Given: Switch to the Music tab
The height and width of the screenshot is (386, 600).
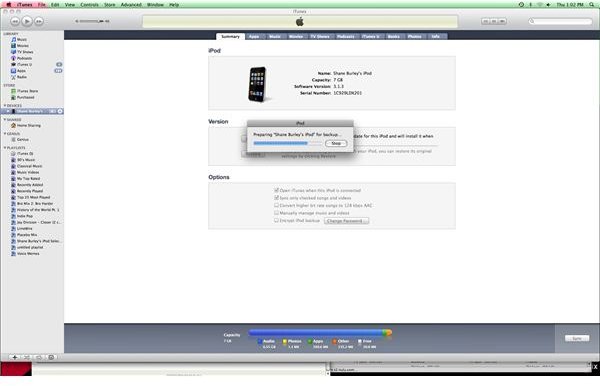Looking at the screenshot, I should (x=275, y=37).
